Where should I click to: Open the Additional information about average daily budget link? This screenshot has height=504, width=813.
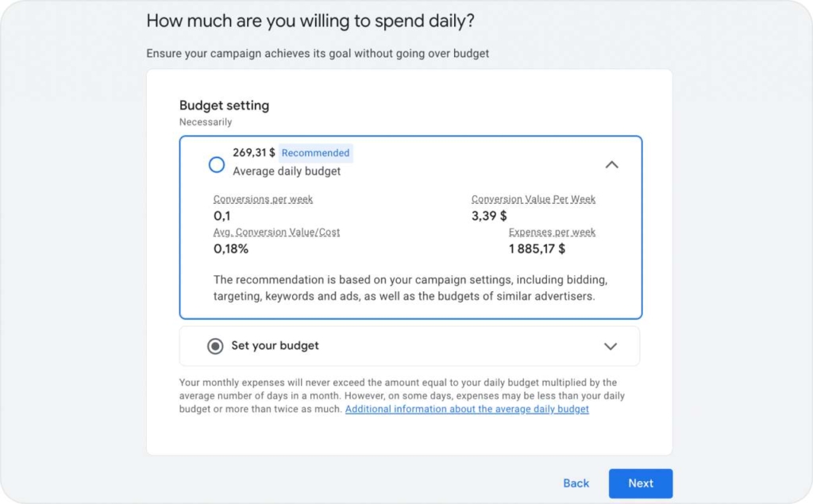468,409
